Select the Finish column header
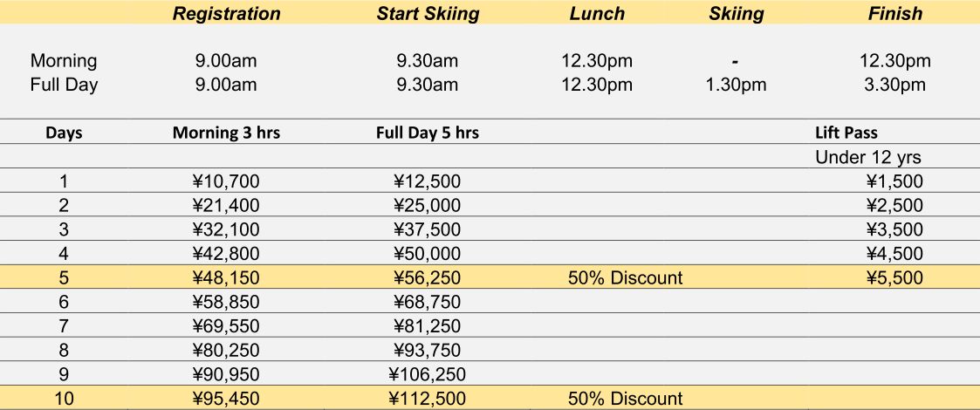The height and width of the screenshot is (410, 980). point(895,14)
